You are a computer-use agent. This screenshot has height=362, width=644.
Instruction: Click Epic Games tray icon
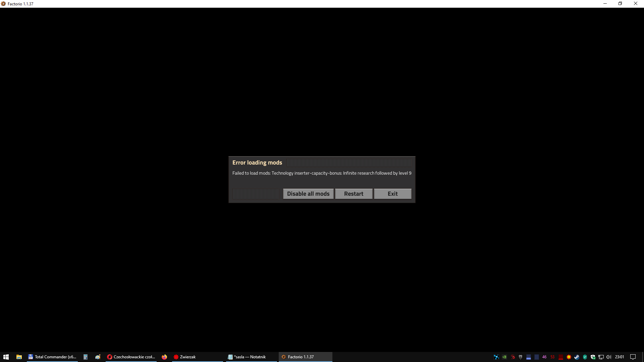coord(521,357)
